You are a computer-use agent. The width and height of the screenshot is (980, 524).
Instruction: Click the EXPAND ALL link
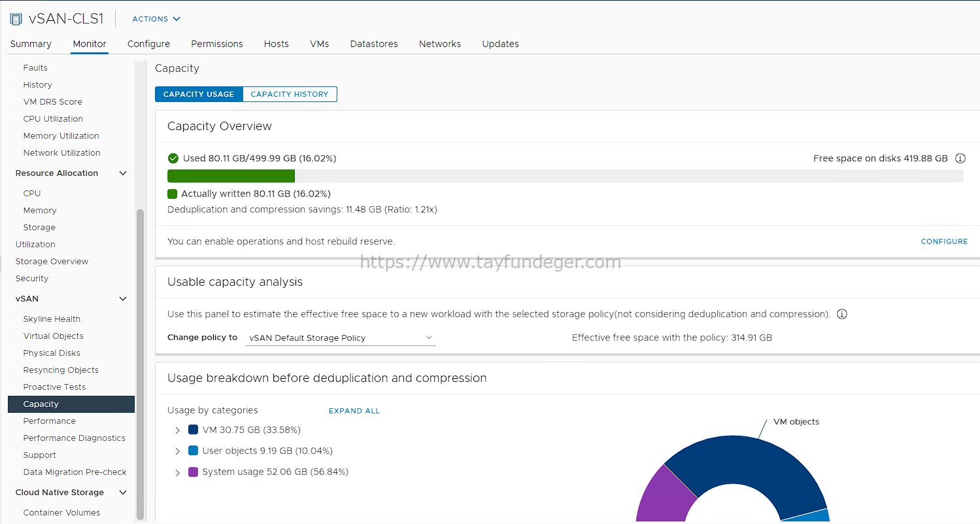tap(354, 411)
